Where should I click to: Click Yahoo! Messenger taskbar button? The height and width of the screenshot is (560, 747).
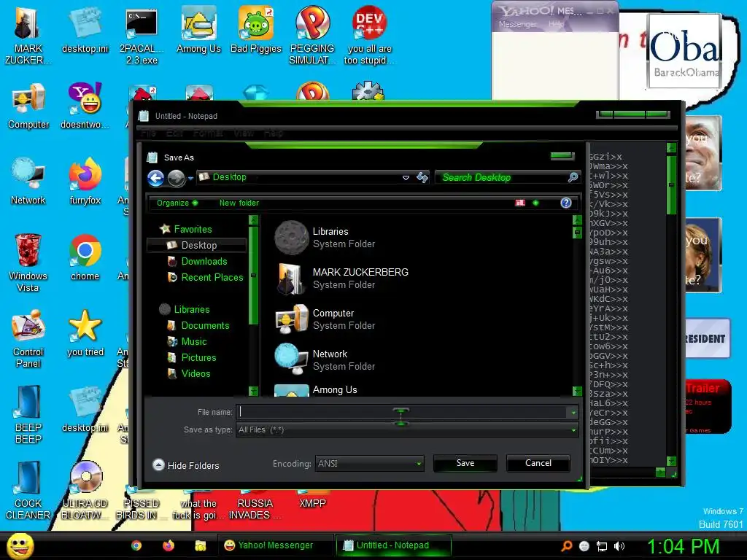coord(275,545)
